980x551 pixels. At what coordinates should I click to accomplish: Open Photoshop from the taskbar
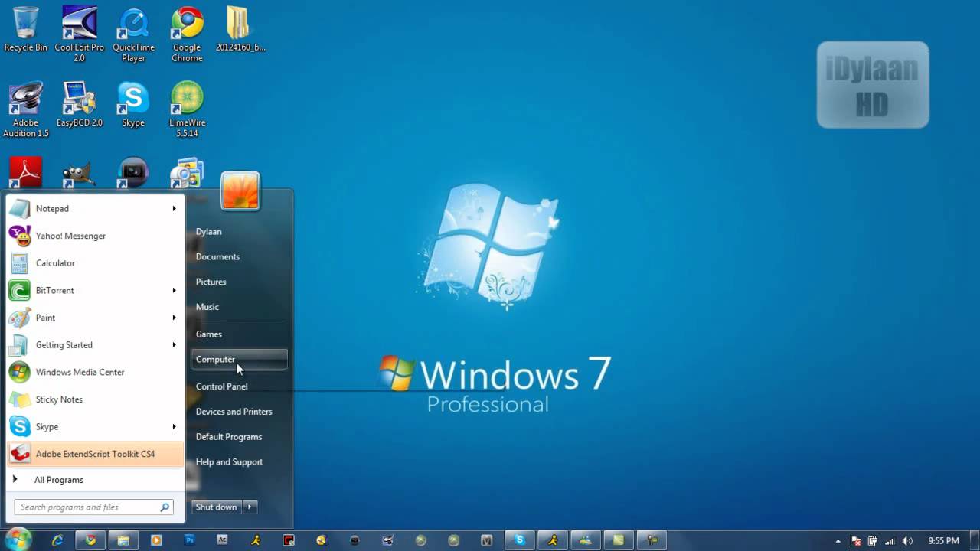click(x=190, y=540)
